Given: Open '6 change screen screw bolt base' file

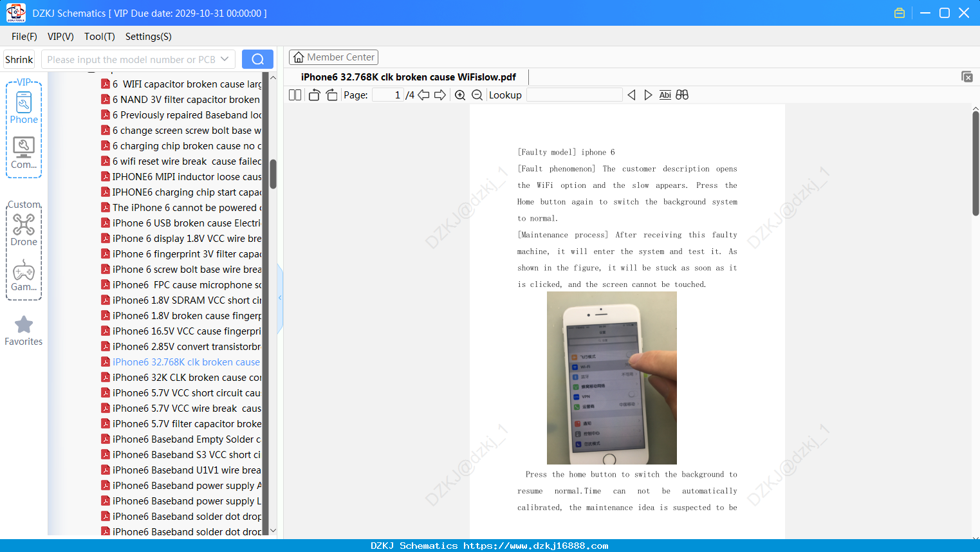Looking at the screenshot, I should [x=181, y=131].
